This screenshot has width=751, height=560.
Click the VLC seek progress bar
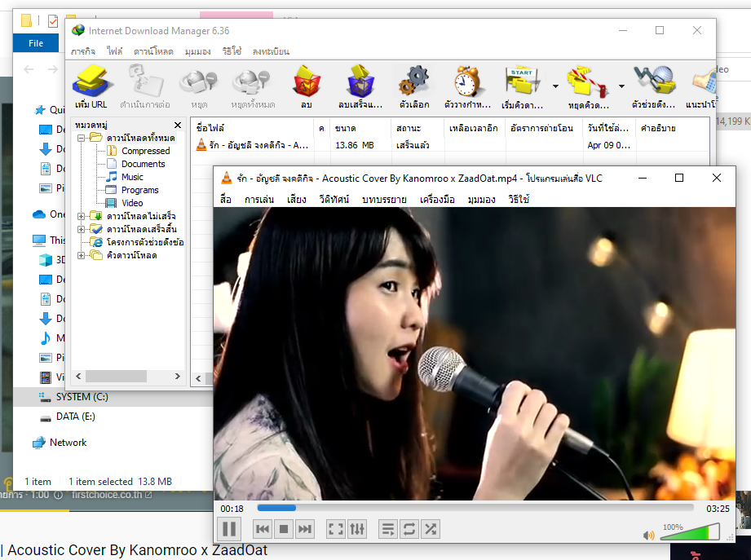click(x=479, y=508)
